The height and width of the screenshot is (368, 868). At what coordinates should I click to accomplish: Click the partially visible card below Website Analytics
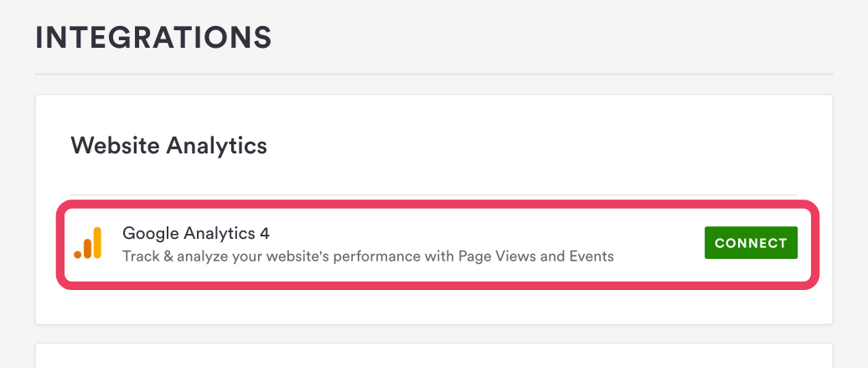[434, 355]
